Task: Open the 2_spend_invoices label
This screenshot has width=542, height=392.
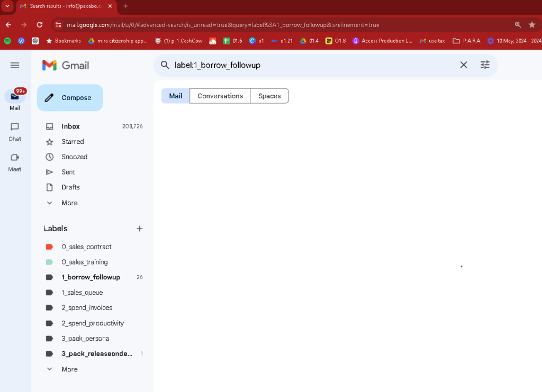Action: (94, 308)
